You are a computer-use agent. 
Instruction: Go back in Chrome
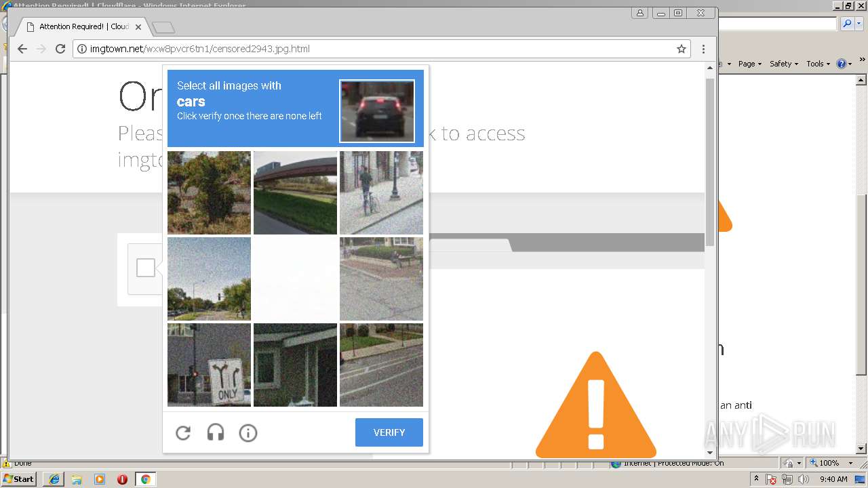click(22, 49)
